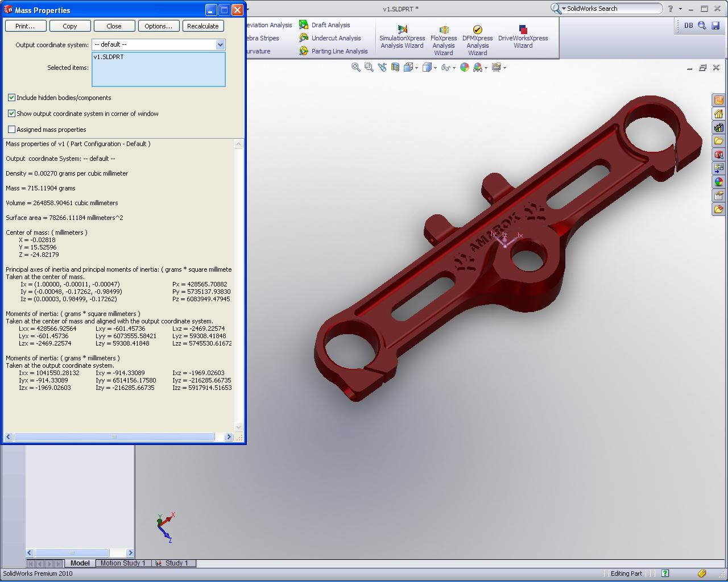The width and height of the screenshot is (728, 582).
Task: Open SolidWorks Search tab in task pane
Action: click(719, 155)
